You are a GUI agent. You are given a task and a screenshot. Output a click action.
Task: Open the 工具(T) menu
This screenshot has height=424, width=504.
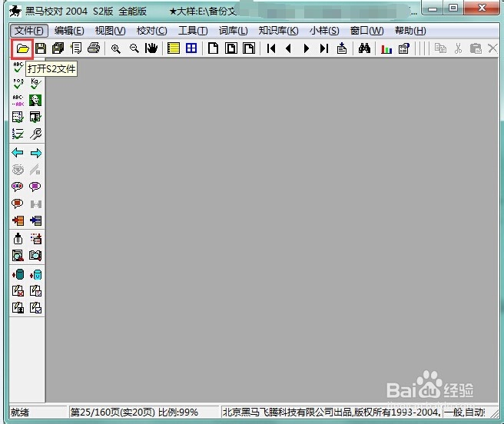tap(193, 31)
